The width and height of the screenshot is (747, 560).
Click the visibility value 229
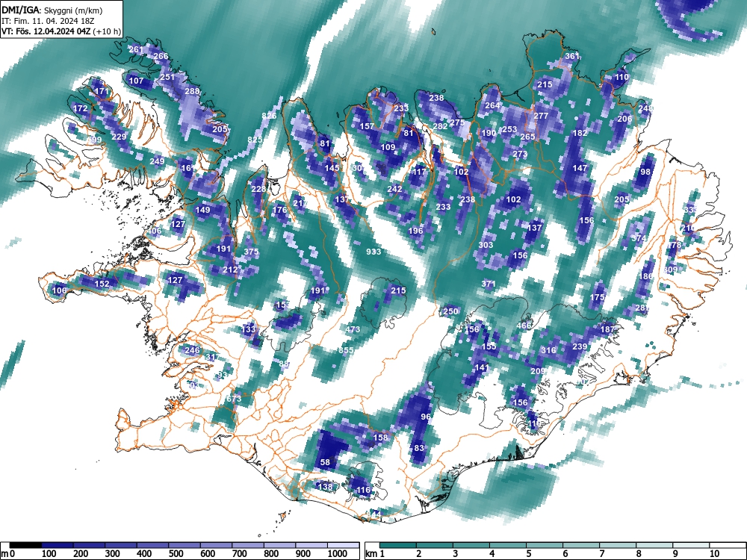click(119, 137)
